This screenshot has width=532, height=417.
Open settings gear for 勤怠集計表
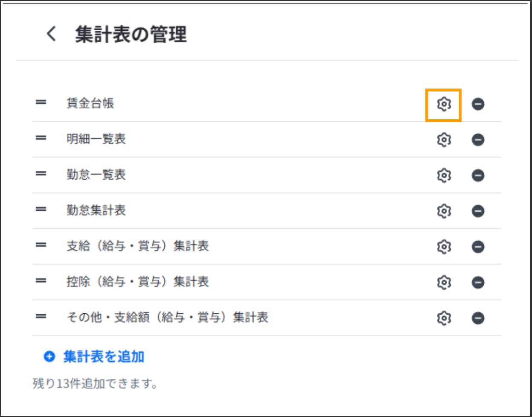click(444, 211)
